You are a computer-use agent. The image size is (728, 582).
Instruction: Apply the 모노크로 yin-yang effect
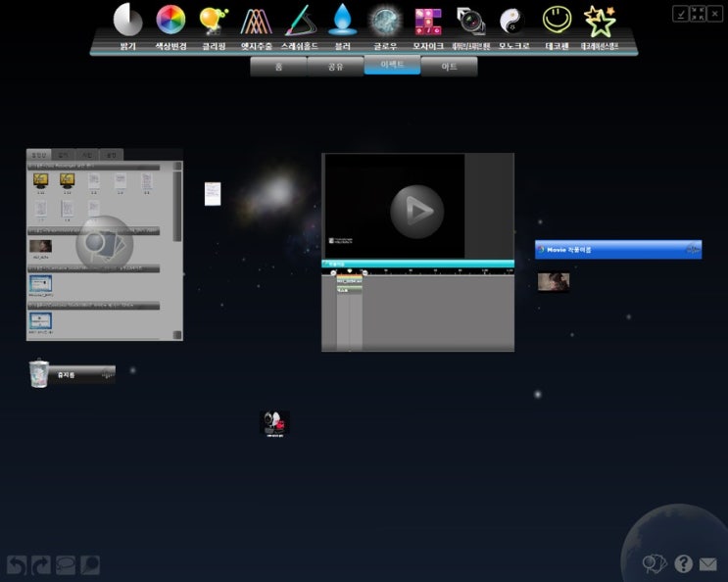pyautogui.click(x=511, y=21)
